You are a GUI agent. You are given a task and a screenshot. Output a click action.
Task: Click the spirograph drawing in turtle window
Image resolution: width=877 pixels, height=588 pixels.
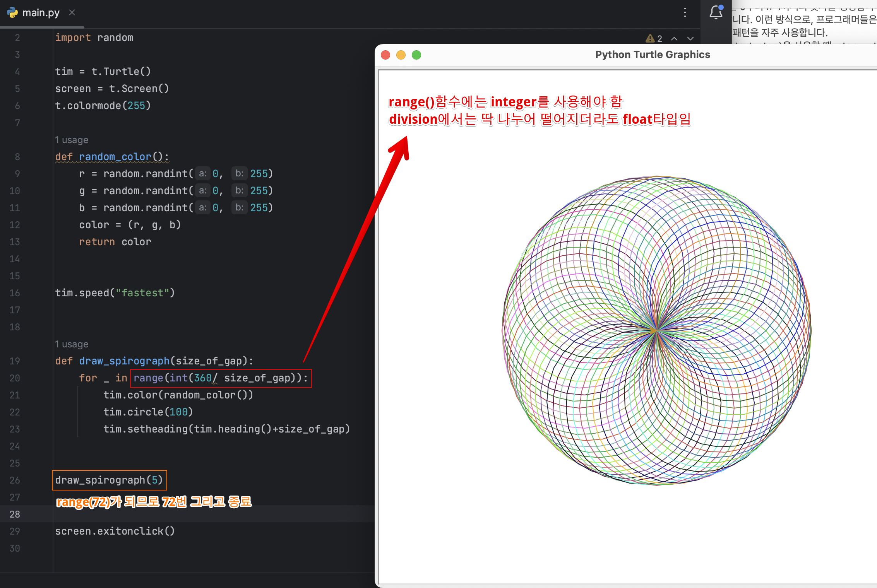point(656,331)
